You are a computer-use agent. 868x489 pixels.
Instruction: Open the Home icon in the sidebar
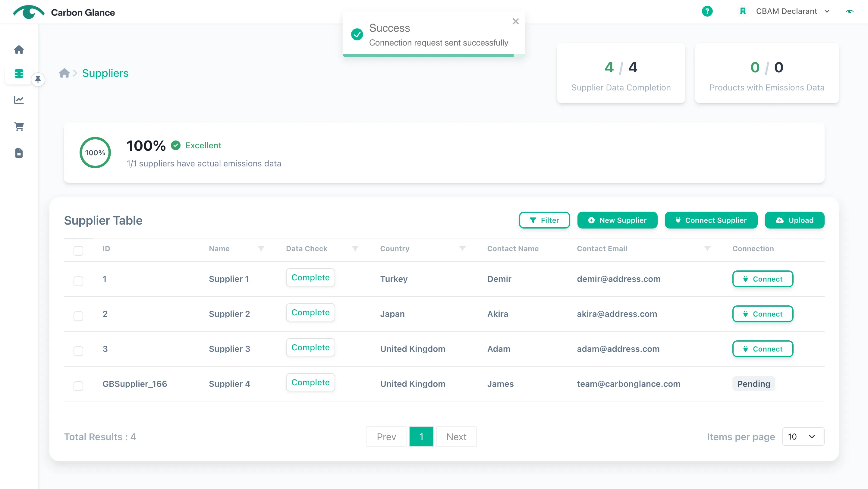click(x=19, y=49)
